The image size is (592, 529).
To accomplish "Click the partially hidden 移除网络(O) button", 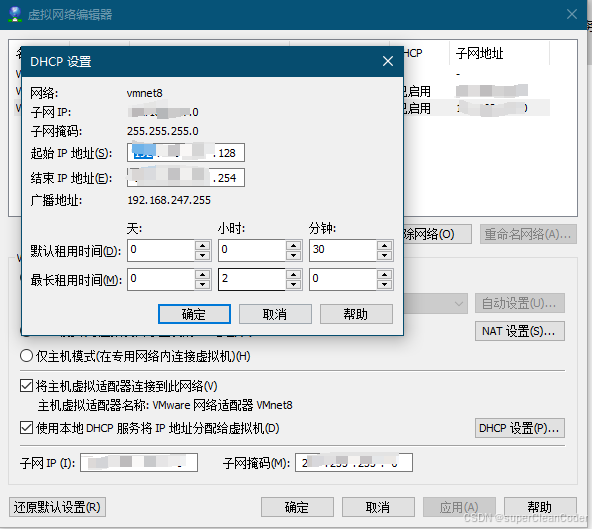I will [x=437, y=234].
